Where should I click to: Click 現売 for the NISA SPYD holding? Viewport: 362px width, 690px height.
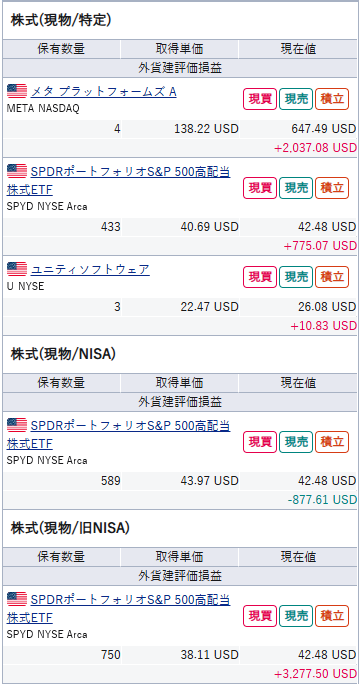(x=296, y=442)
